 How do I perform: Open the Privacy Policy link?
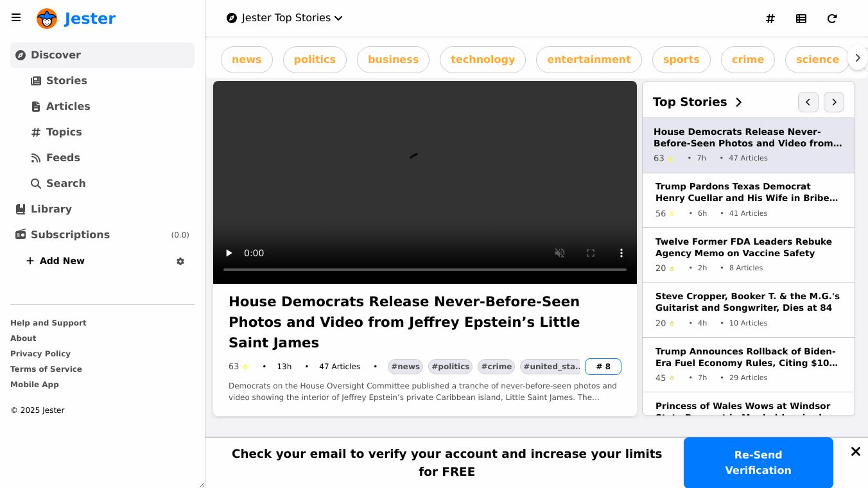pos(40,354)
